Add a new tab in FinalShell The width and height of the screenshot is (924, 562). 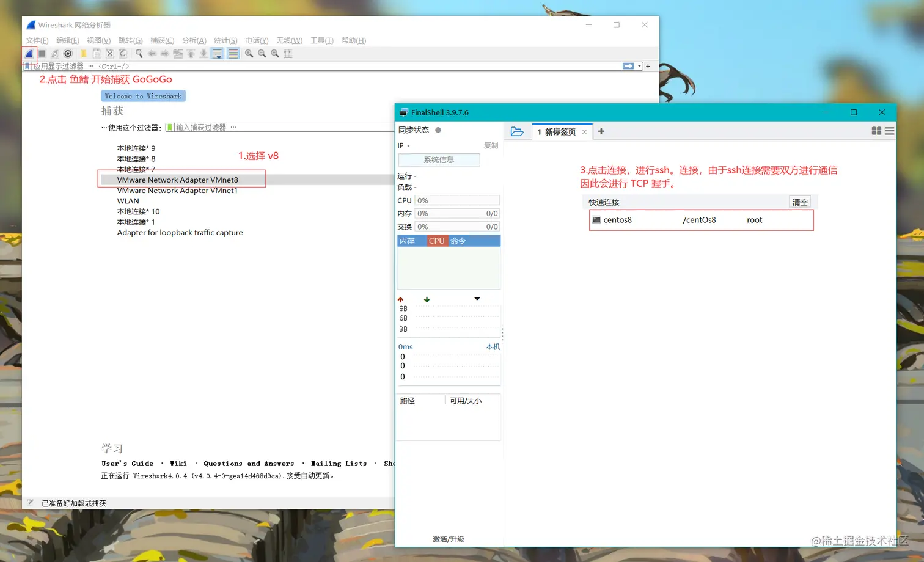[601, 131]
